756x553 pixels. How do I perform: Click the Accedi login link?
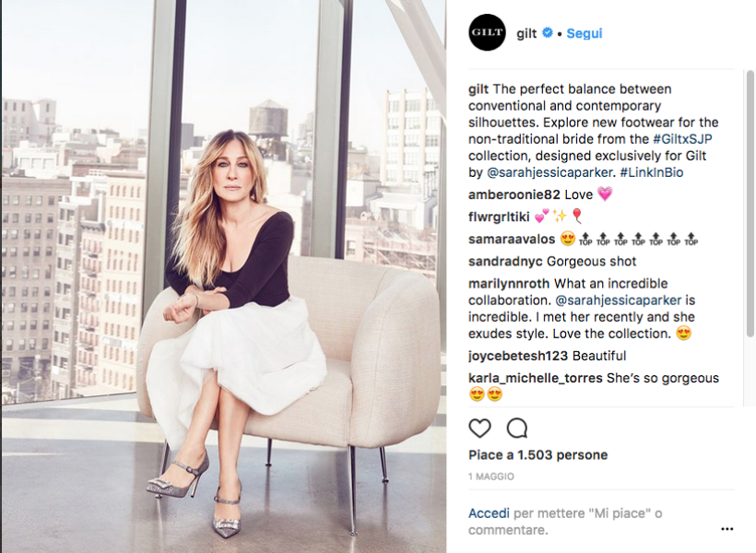click(x=489, y=513)
